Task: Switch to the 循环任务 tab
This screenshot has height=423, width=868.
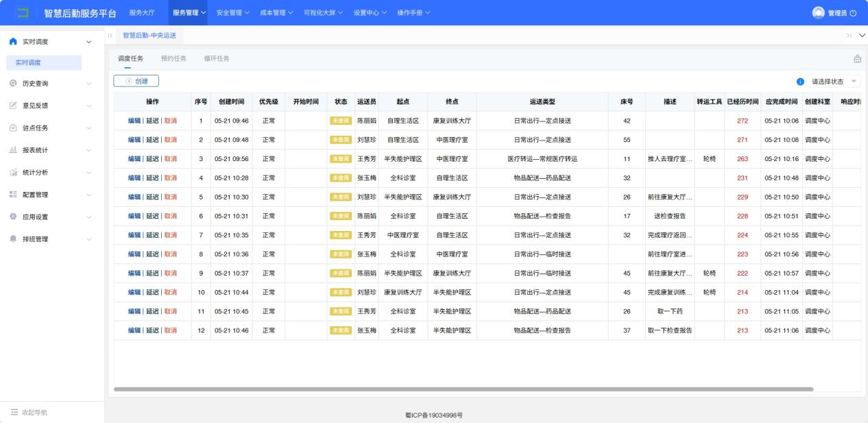Action: click(217, 58)
